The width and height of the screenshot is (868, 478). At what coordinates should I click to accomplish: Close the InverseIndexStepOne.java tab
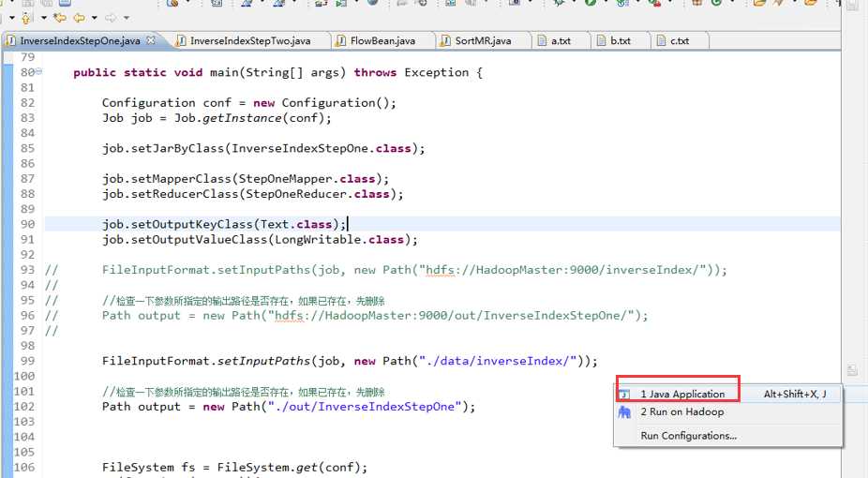click(151, 40)
